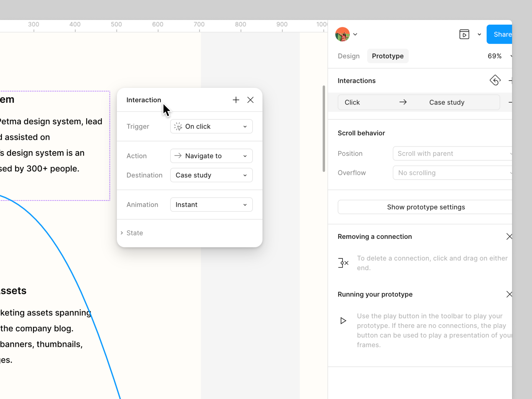The height and width of the screenshot is (399, 532).
Task: Click the user avatar icon
Action: point(342,34)
